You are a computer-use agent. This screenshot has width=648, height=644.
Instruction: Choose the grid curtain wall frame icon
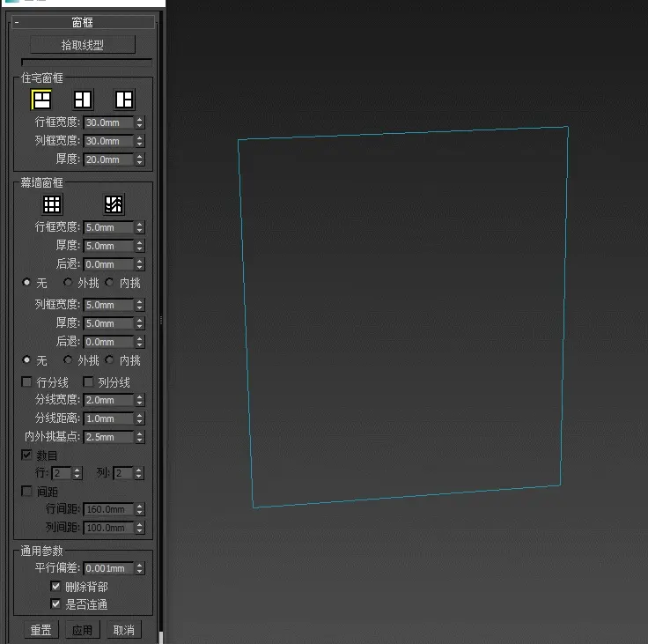[x=53, y=204]
